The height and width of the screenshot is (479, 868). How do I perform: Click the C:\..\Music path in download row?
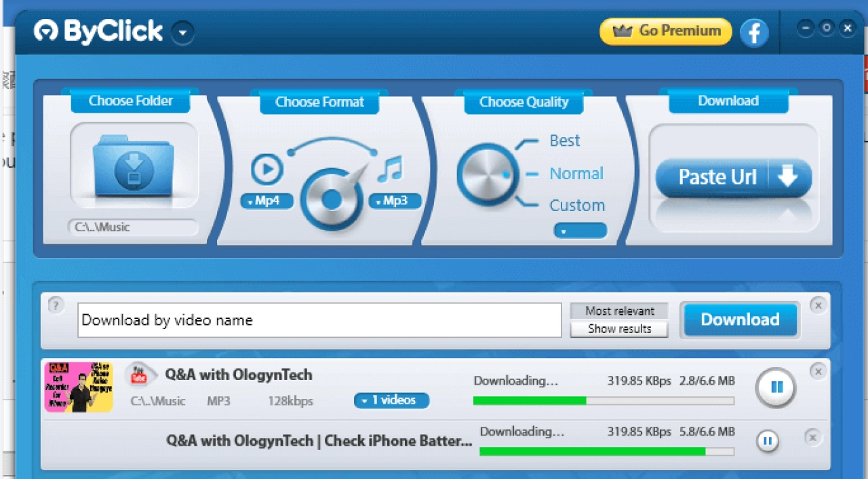[157, 401]
